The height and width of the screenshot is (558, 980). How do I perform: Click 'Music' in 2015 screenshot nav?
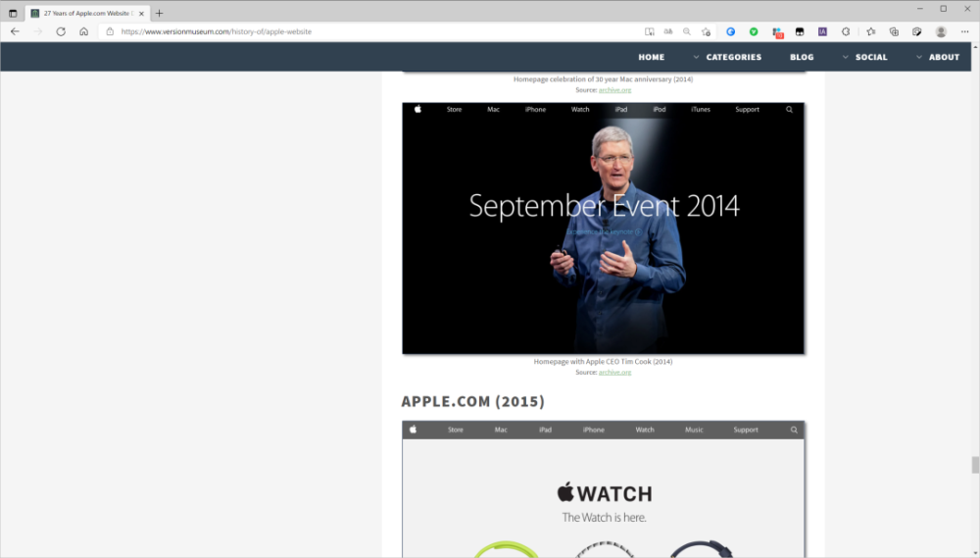click(x=694, y=430)
